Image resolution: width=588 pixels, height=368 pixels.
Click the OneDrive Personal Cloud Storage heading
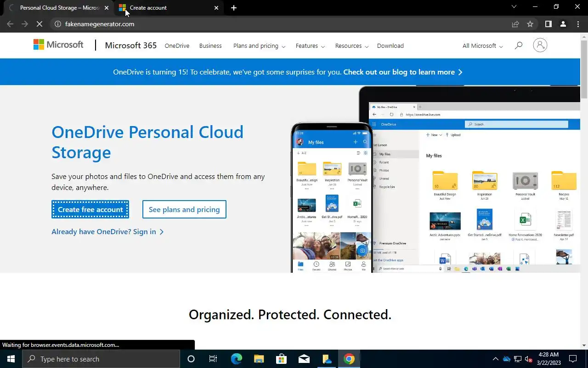point(147,142)
